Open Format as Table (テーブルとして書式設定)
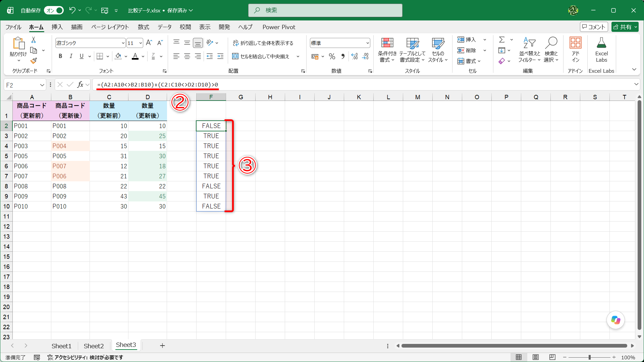 tap(412, 50)
